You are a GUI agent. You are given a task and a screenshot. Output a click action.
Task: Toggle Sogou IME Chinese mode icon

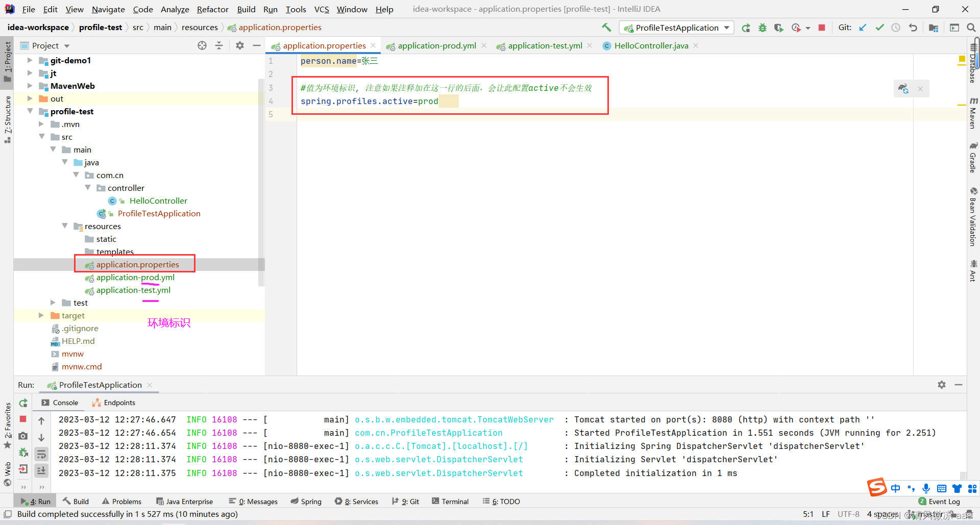[896, 488]
